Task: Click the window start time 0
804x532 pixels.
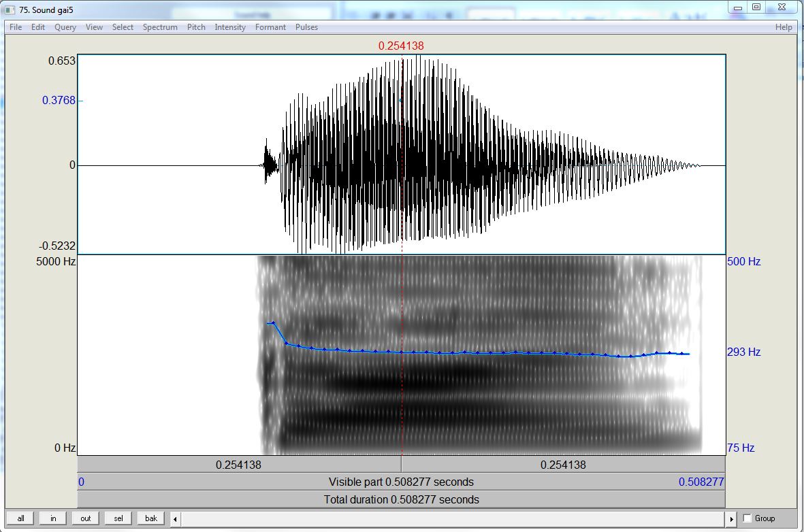Action: coord(82,482)
